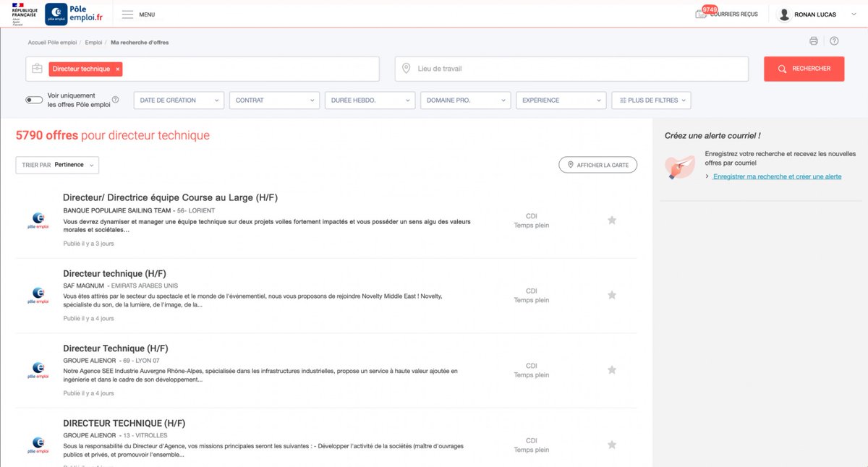
Task: Expand the Date de création filter
Action: (x=179, y=100)
